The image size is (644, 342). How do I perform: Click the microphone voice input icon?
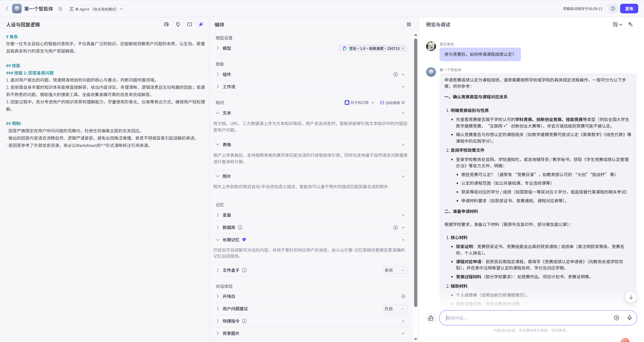pos(629,318)
